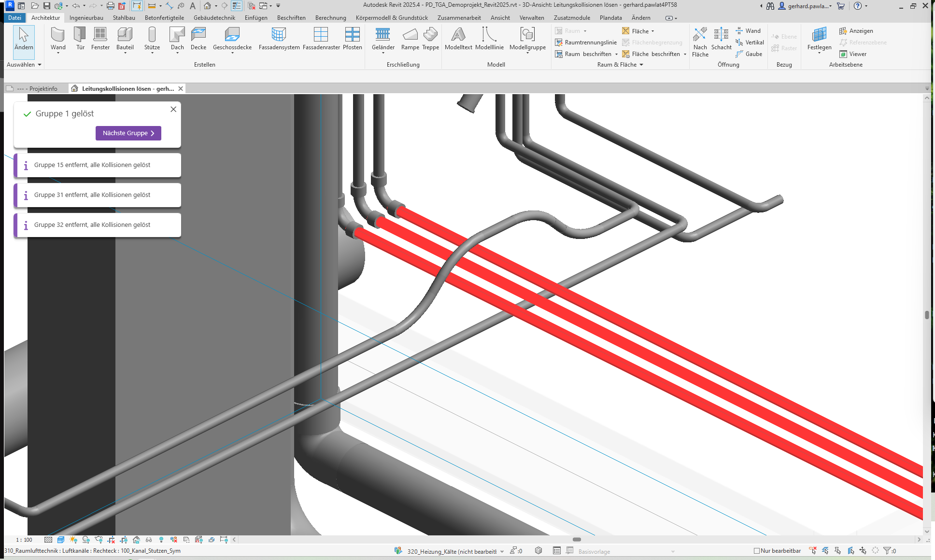Enable the Nur bearbeitbar checkbox

757,551
